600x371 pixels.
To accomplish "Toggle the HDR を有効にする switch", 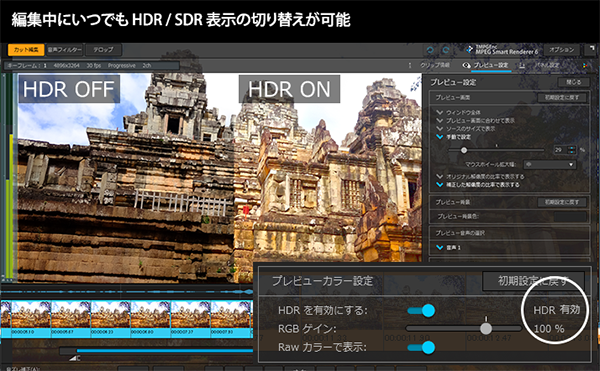I will click(421, 310).
